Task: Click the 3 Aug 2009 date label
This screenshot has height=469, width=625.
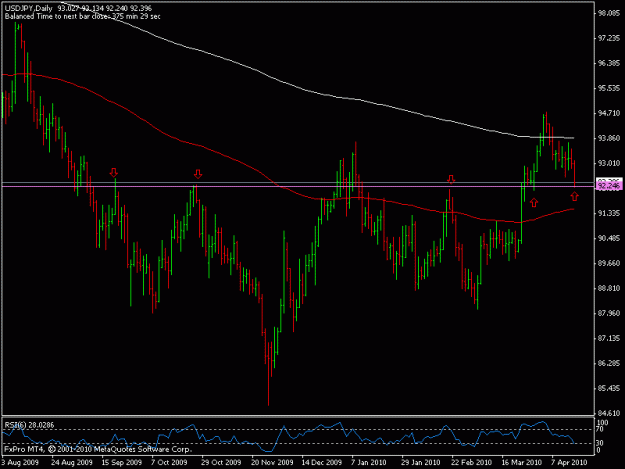Action: click(x=20, y=463)
